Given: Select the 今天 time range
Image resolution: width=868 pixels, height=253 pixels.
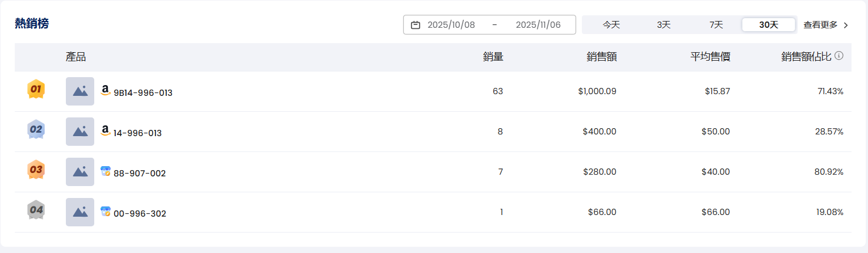Looking at the screenshot, I should pyautogui.click(x=611, y=25).
